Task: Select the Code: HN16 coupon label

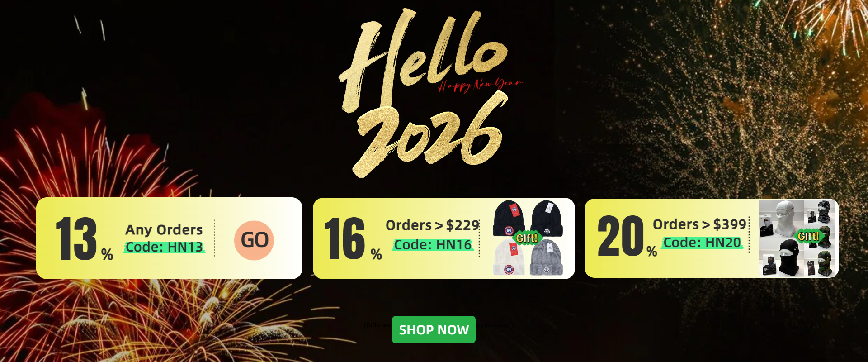Action: [x=433, y=245]
